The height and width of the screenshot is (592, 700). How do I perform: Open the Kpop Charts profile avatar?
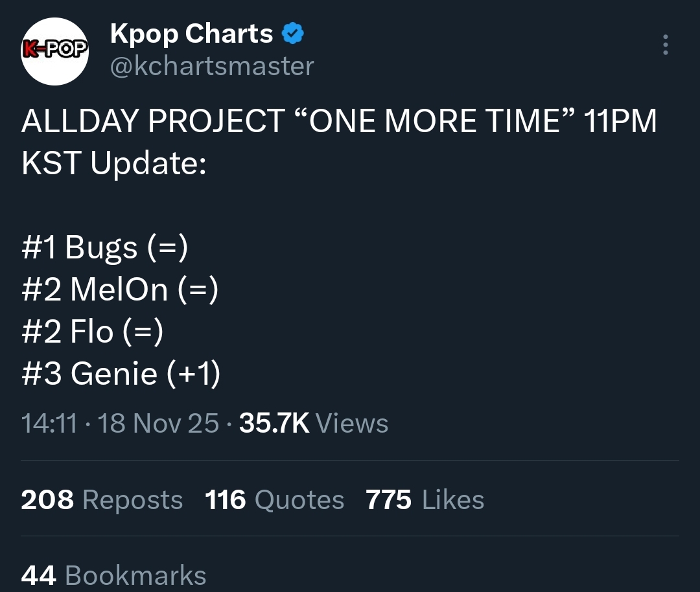pos(54,51)
